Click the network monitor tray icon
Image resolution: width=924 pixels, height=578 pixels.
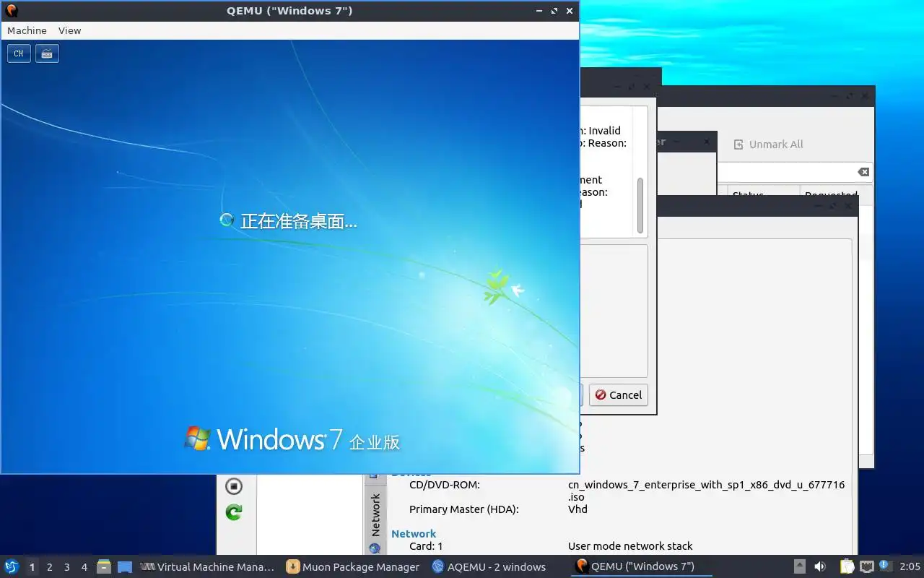(867, 567)
